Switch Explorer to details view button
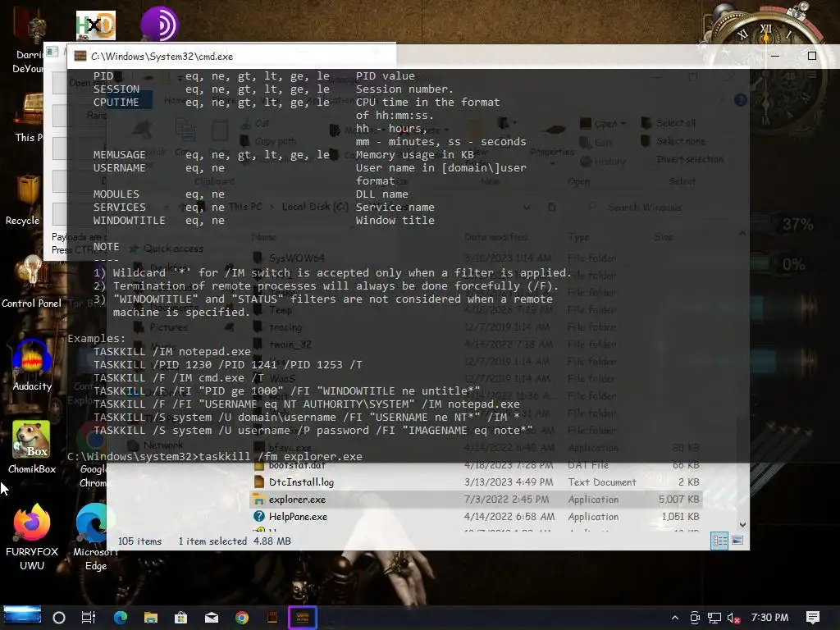Viewport: 840px width, 630px height. pos(719,541)
